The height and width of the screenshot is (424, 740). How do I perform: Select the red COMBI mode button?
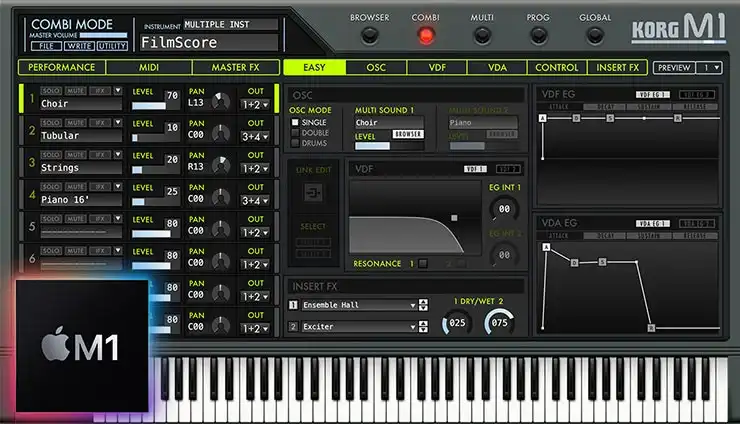426,35
